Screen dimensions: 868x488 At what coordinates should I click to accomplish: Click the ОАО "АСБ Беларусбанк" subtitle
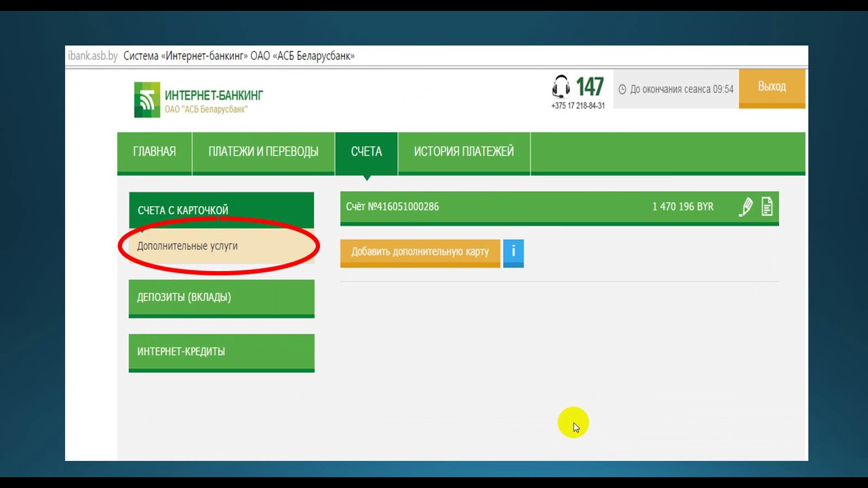click(206, 109)
